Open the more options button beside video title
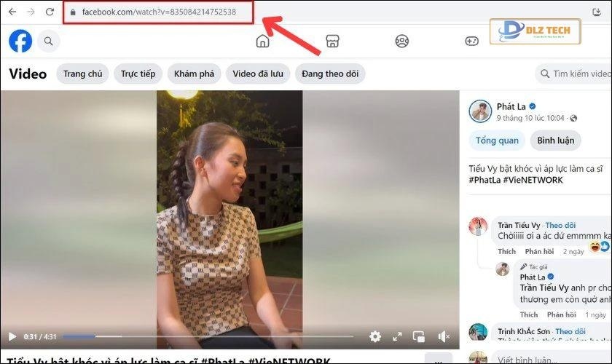612x364 pixels. pos(438,358)
